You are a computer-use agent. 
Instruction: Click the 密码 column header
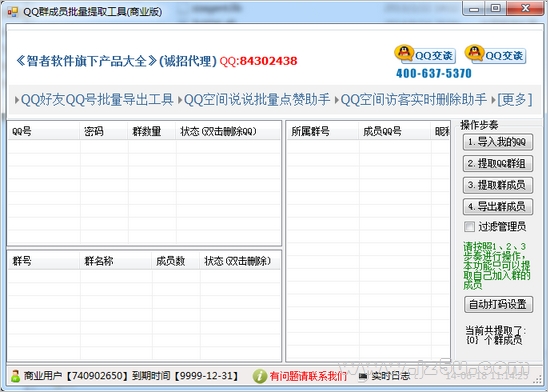[104, 131]
